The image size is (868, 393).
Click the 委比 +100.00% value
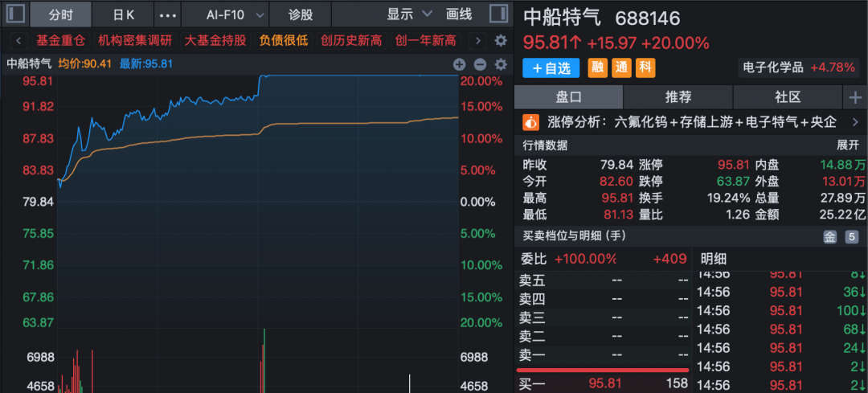(x=586, y=259)
